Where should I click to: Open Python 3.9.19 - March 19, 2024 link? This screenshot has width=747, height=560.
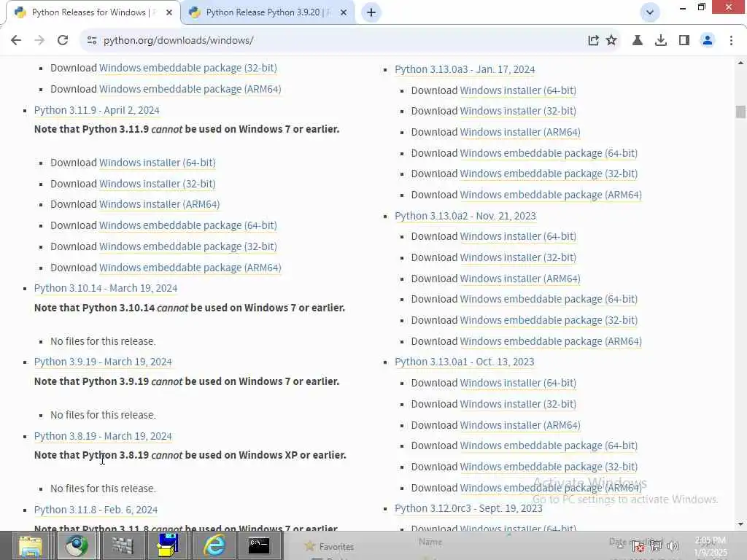click(103, 362)
